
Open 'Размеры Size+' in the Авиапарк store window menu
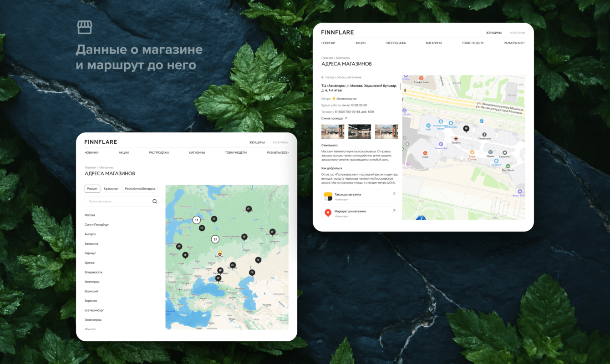pos(514,43)
